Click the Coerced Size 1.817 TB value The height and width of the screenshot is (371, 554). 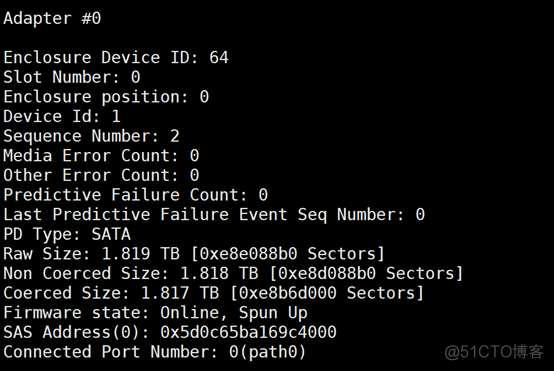tap(180, 293)
